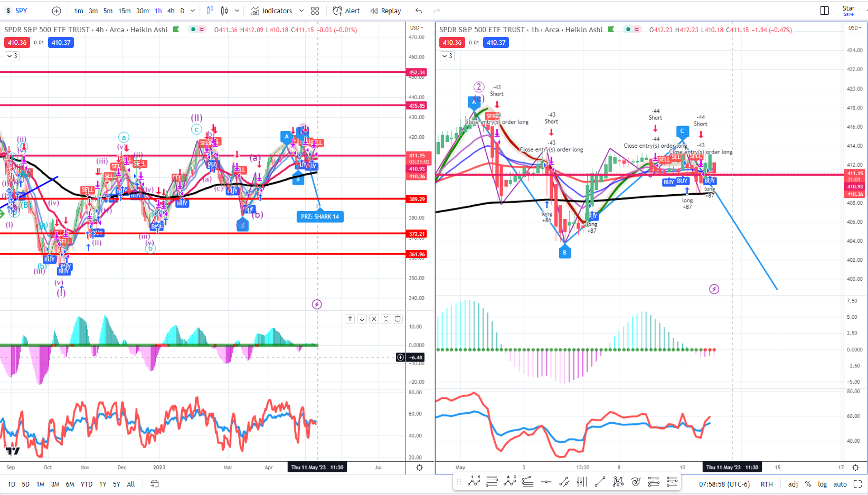Show the All data range
The image size is (868, 495).
tap(131, 484)
